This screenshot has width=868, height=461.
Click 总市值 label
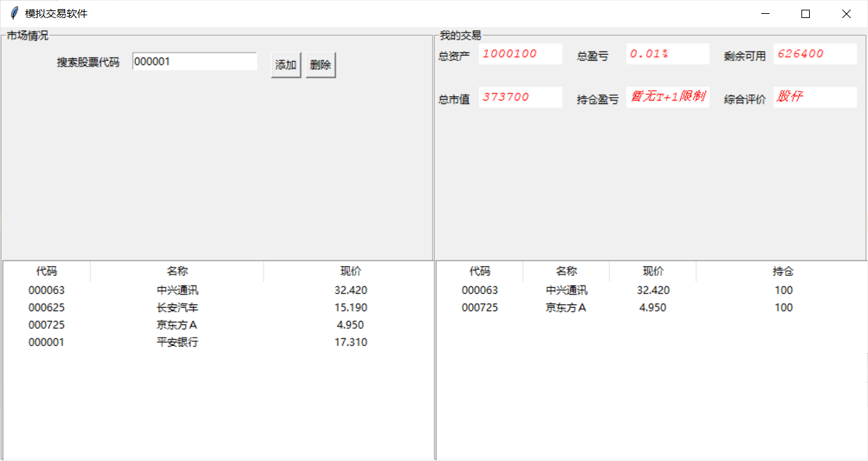tap(454, 100)
